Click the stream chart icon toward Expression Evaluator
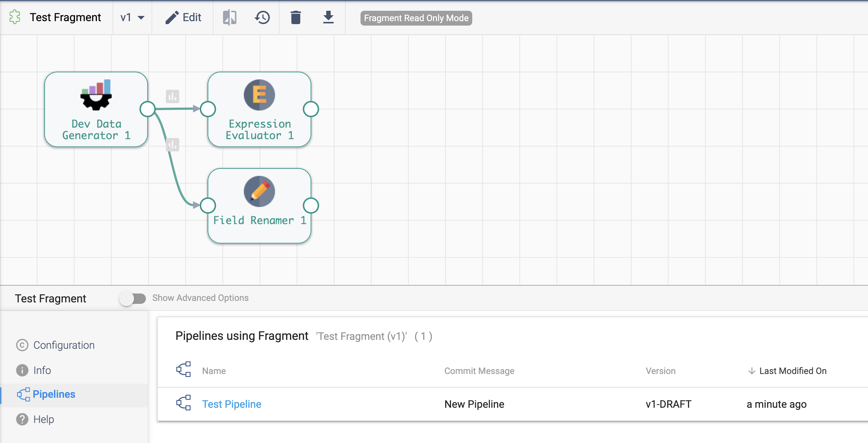Image resolution: width=868 pixels, height=443 pixels. click(x=172, y=96)
